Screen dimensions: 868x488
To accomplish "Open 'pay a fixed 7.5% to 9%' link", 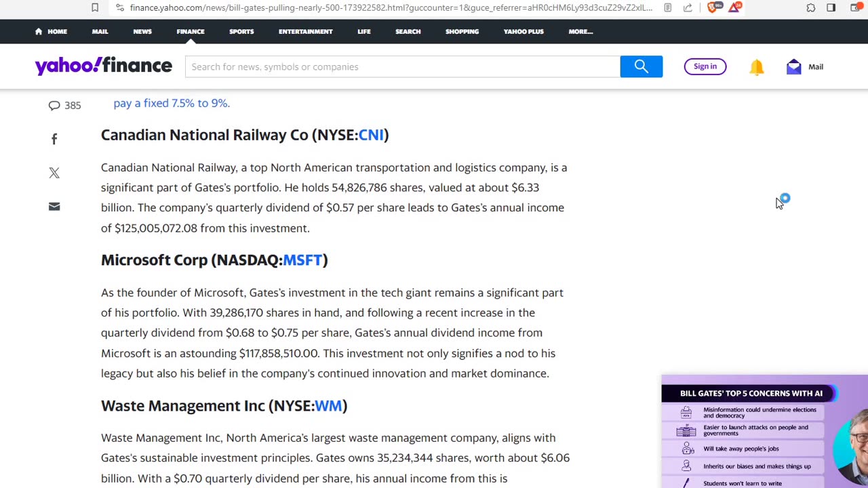I will pyautogui.click(x=172, y=103).
